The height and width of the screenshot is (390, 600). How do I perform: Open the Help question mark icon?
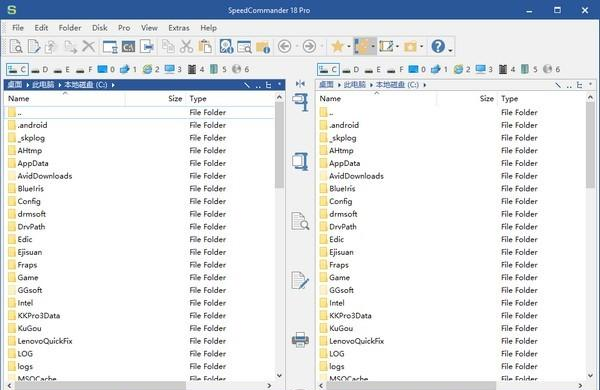[438, 47]
